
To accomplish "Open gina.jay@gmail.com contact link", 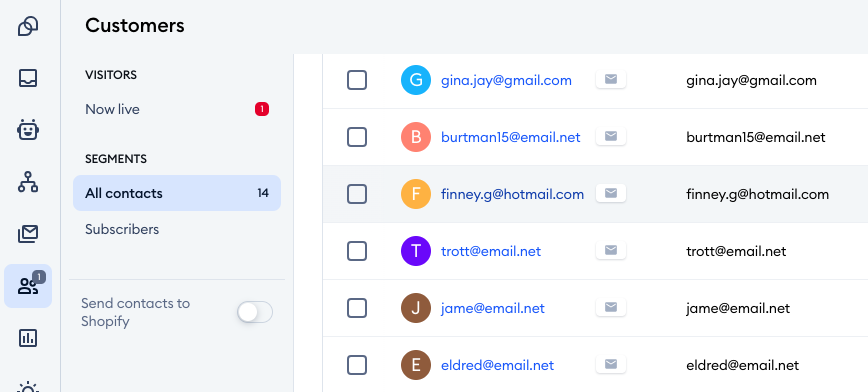I will pos(507,80).
